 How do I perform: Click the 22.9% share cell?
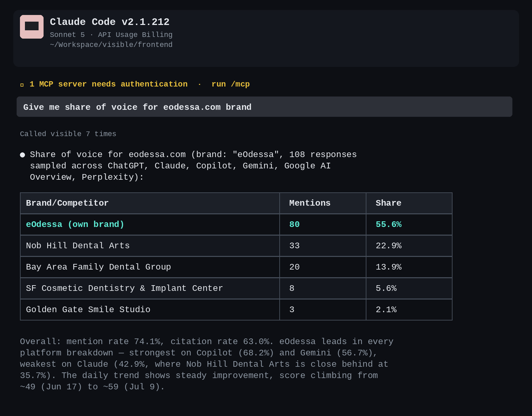(409, 246)
